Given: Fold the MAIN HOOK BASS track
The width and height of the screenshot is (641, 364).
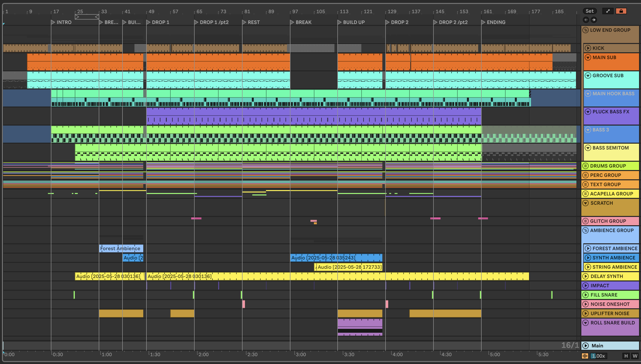Looking at the screenshot, I should (588, 94).
